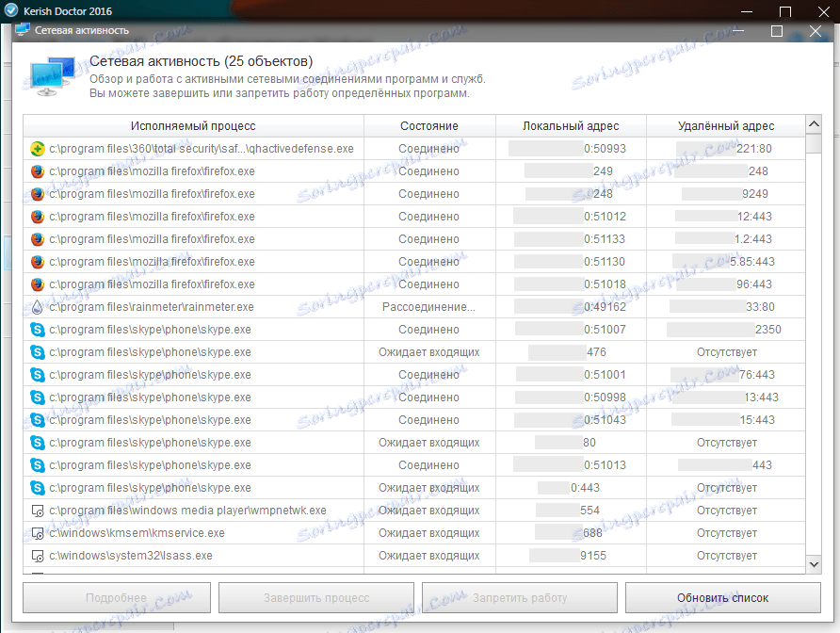Click remote address cell ending 2350

(726, 330)
